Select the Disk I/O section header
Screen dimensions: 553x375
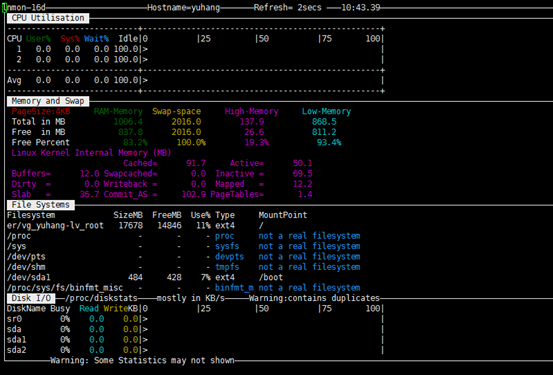(x=31, y=298)
